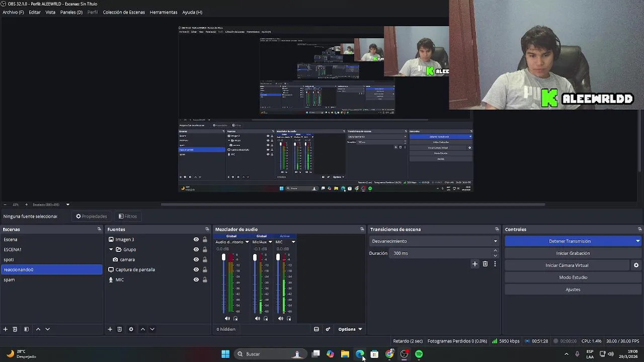Add a new scene with plus icon
644x362 pixels.
[x=6, y=329]
